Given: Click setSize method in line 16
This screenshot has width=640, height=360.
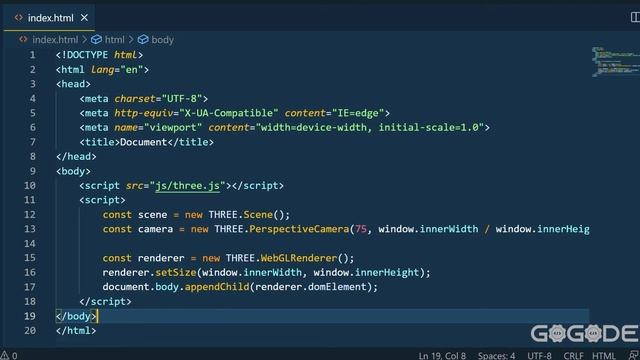Looking at the screenshot, I should pyautogui.click(x=176, y=272).
